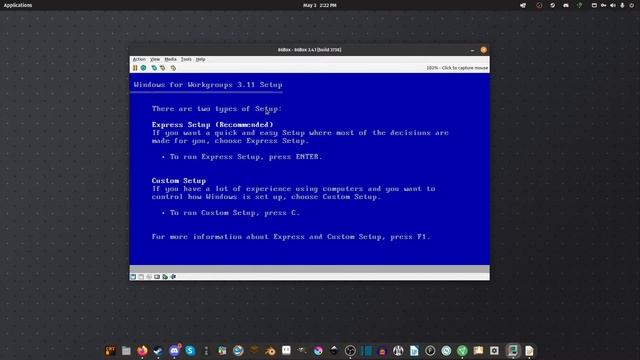Open the Tools menu

(x=186, y=59)
